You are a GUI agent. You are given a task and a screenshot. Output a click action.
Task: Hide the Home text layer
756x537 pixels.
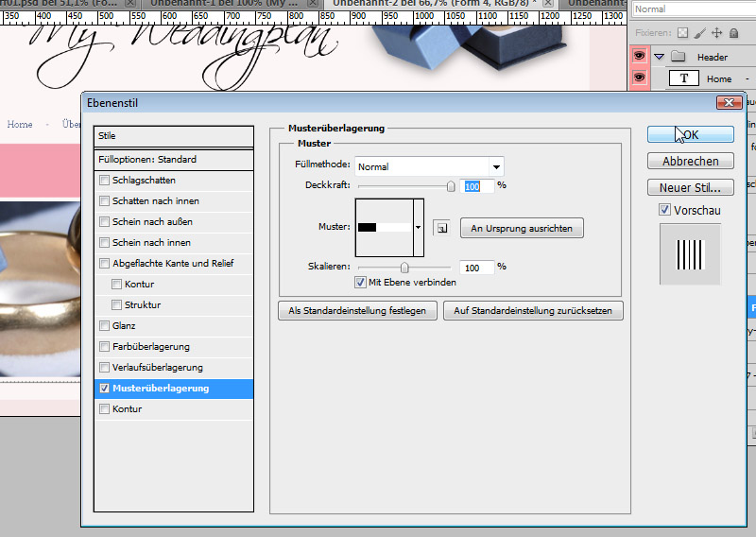click(x=639, y=78)
